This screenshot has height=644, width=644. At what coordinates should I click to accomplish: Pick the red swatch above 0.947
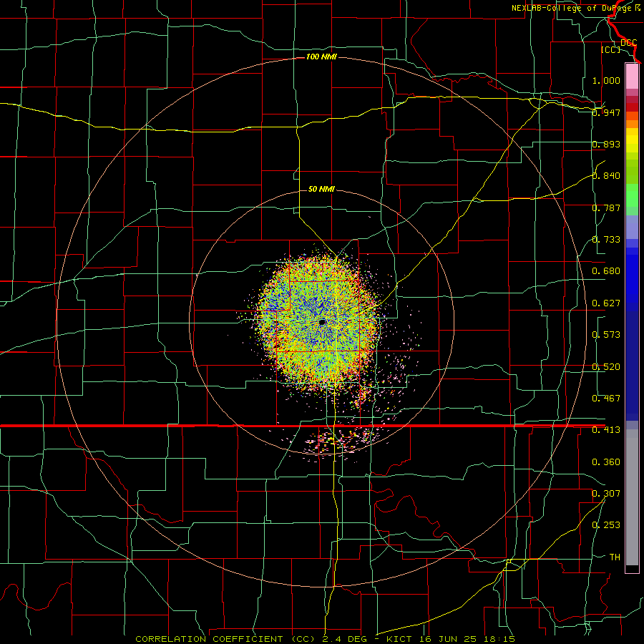click(x=632, y=107)
